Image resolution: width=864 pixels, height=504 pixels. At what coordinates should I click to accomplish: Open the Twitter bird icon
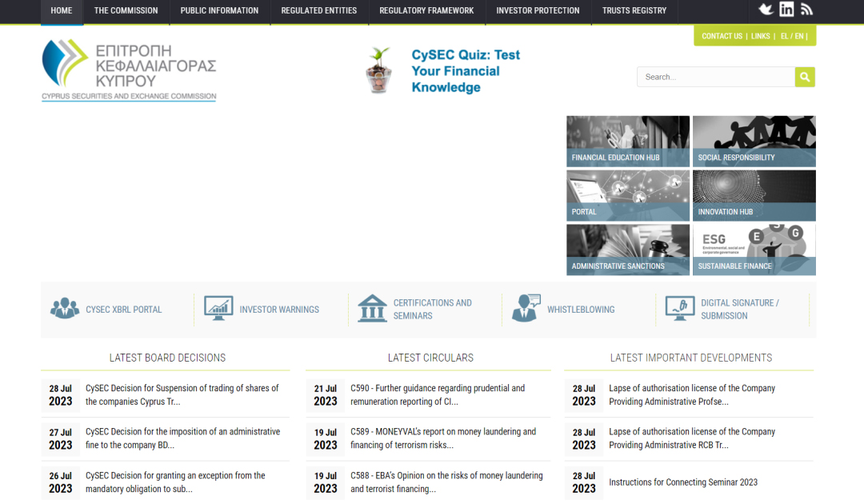point(766,9)
